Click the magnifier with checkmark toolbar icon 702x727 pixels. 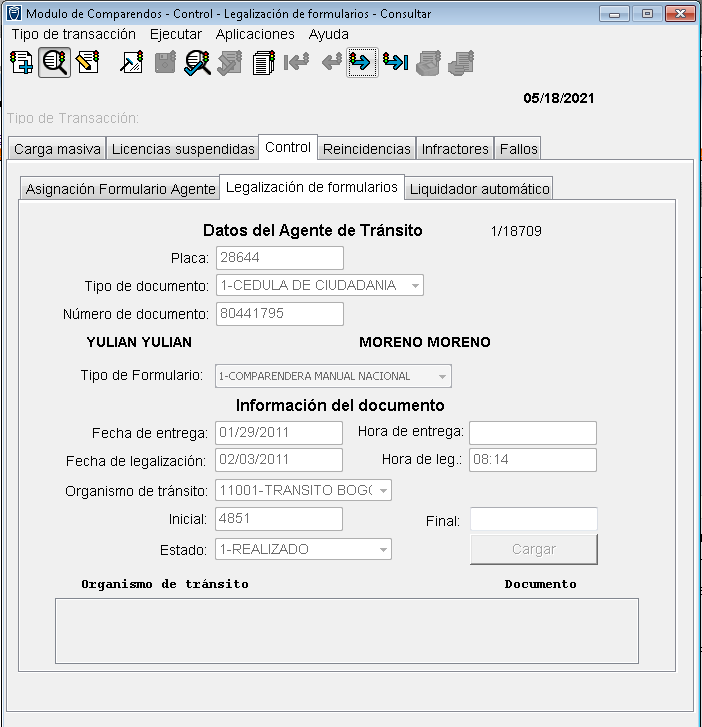click(197, 63)
